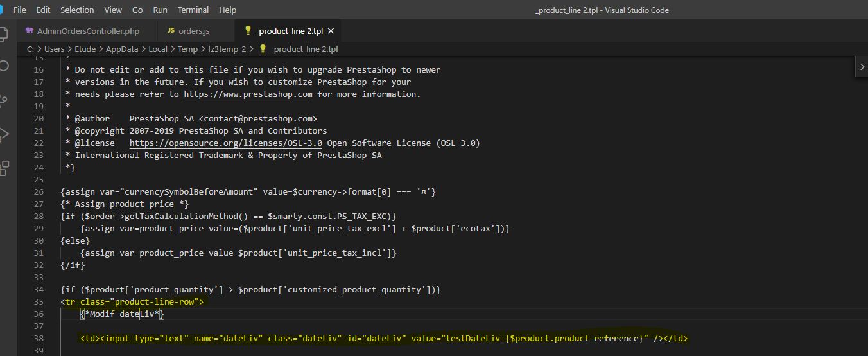Expand the AppData breadcrumb segment
This screenshot has height=356, width=868.
[122, 49]
